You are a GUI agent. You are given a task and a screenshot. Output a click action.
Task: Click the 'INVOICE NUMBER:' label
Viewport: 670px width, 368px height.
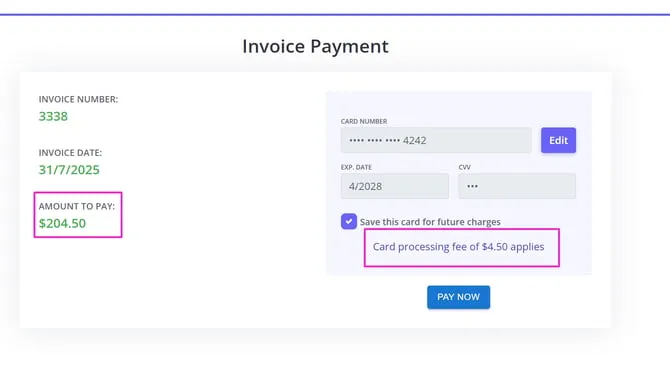(78, 99)
